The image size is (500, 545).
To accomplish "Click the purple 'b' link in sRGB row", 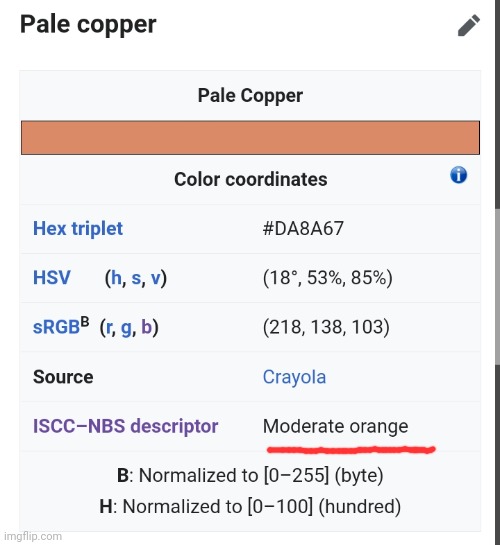I will tap(146, 327).
